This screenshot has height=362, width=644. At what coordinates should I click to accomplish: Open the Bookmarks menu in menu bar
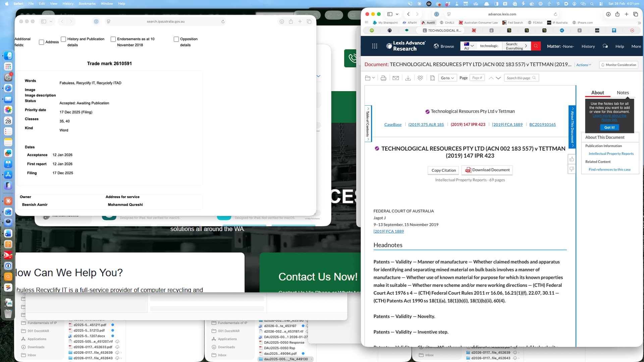click(87, 4)
